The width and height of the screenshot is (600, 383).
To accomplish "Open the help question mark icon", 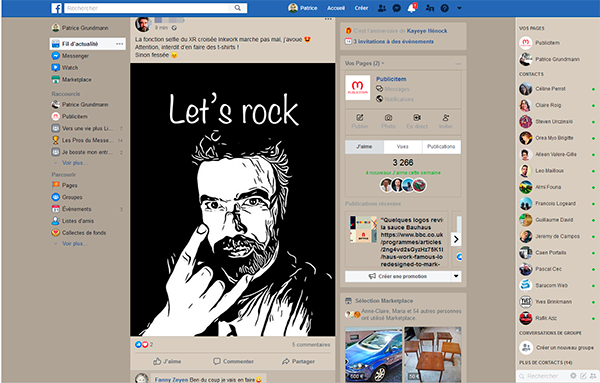I will [x=444, y=8].
